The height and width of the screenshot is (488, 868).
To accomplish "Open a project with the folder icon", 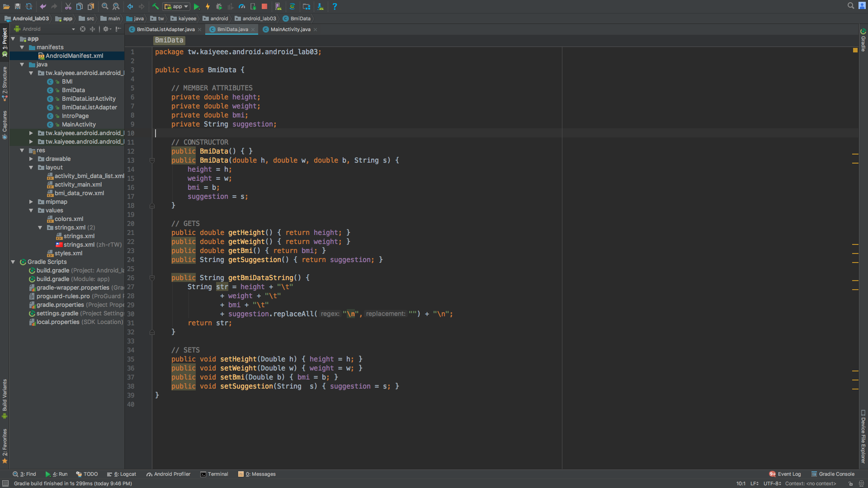I will coord(6,6).
